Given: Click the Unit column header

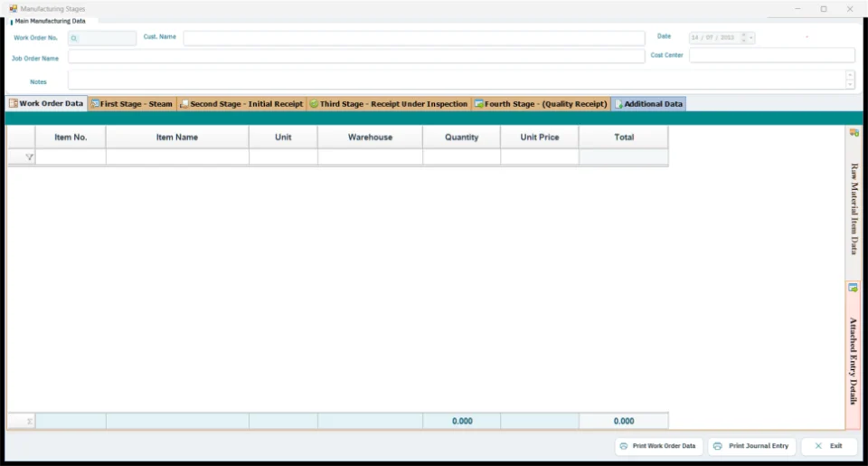Looking at the screenshot, I should (x=283, y=138).
